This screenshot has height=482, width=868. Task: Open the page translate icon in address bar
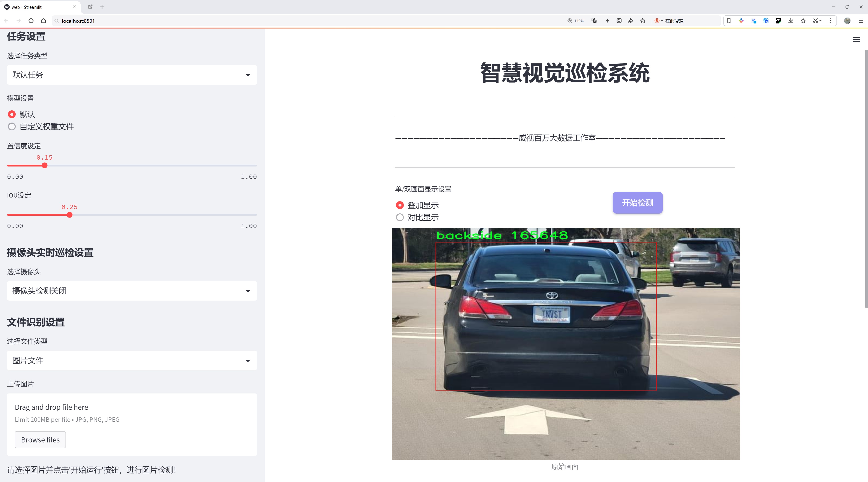coord(594,21)
